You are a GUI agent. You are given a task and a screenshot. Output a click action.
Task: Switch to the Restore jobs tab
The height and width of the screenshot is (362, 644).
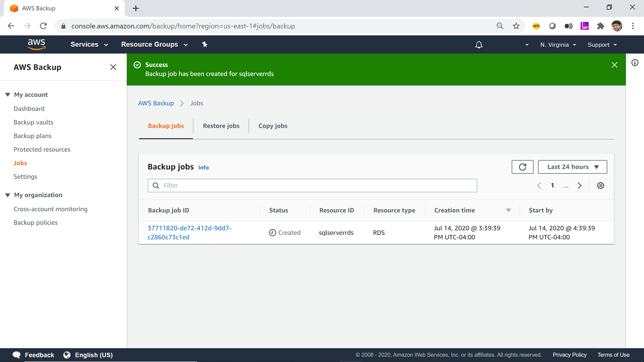coord(221,126)
